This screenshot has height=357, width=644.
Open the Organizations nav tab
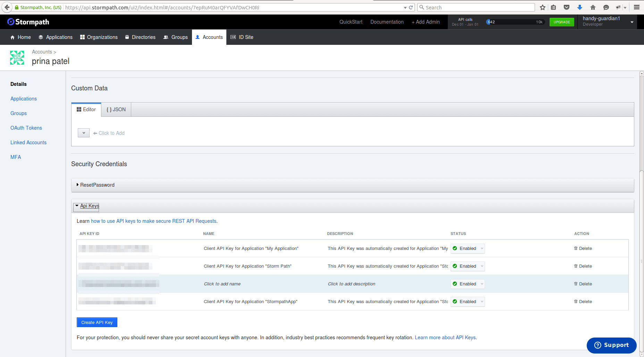pyautogui.click(x=99, y=37)
